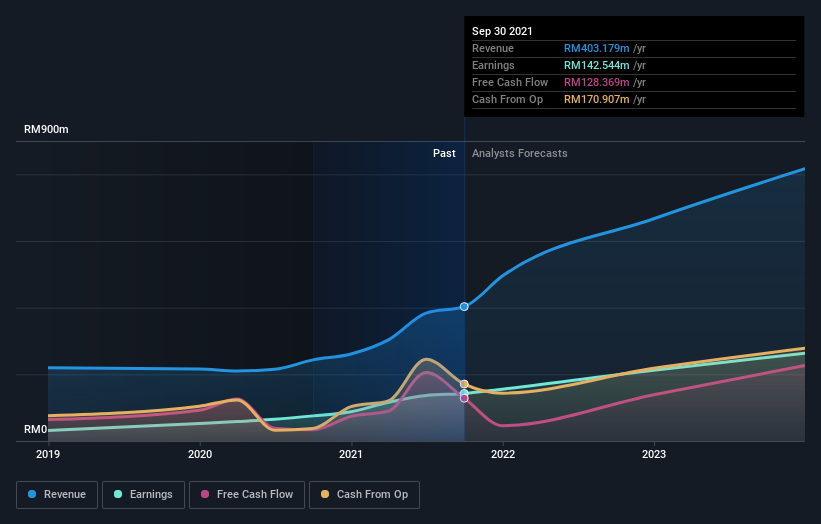
Task: Toggle the Revenue legend series
Action: (57, 495)
